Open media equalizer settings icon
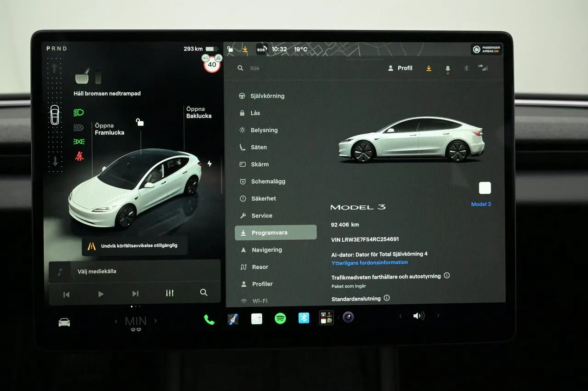Image resolution: width=588 pixels, height=391 pixels. [x=170, y=293]
